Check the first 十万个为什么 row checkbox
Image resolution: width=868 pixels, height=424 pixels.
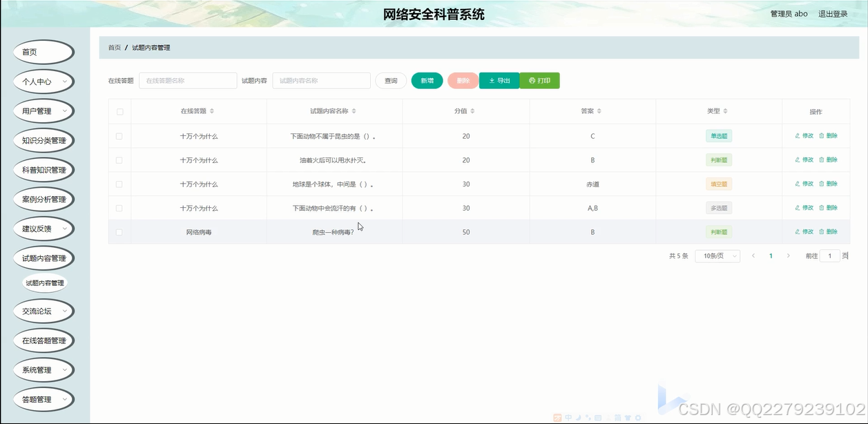(119, 135)
